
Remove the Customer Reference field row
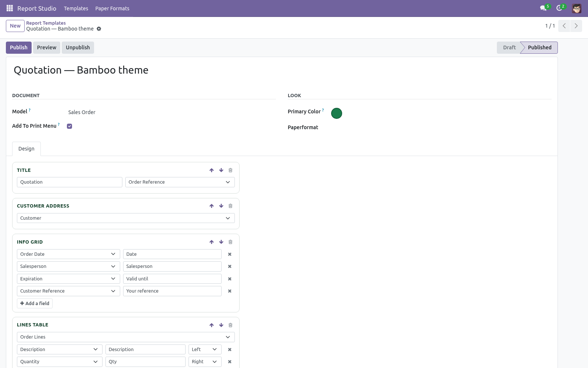pyautogui.click(x=230, y=291)
